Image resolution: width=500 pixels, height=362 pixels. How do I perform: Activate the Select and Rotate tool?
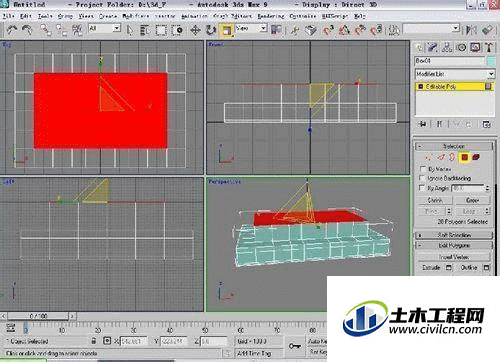[211, 30]
